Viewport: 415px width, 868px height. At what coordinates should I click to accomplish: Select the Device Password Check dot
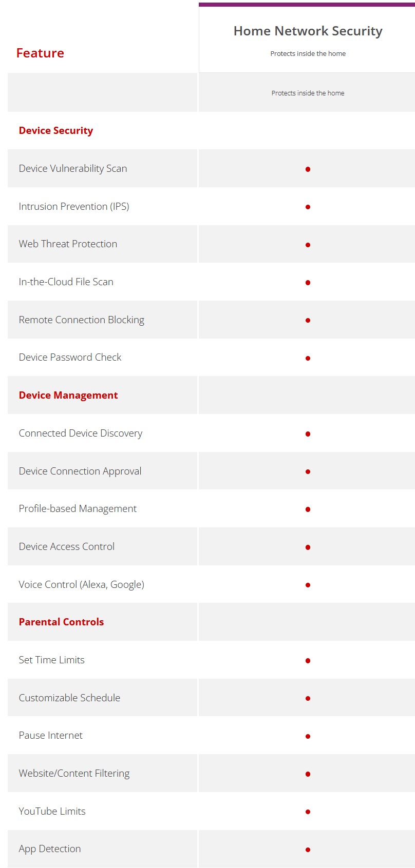coord(308,358)
